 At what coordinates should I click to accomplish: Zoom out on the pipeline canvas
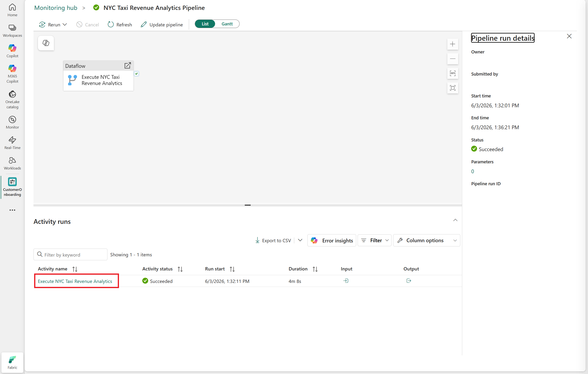coord(453,59)
